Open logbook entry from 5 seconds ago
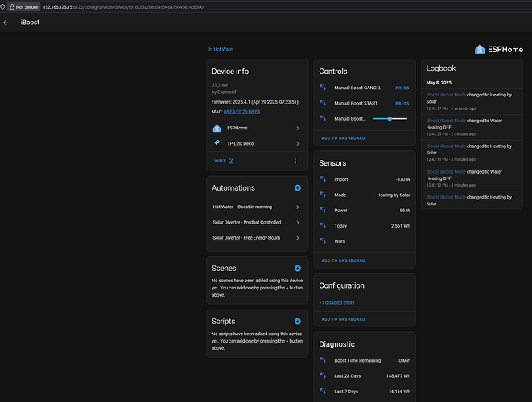Image resolution: width=532 pixels, height=402 pixels. click(472, 101)
